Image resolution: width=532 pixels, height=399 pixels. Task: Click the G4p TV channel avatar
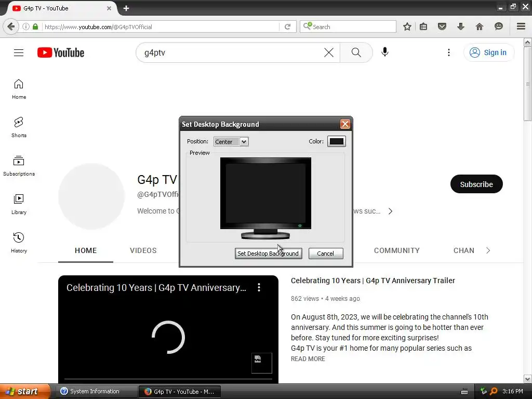click(91, 196)
